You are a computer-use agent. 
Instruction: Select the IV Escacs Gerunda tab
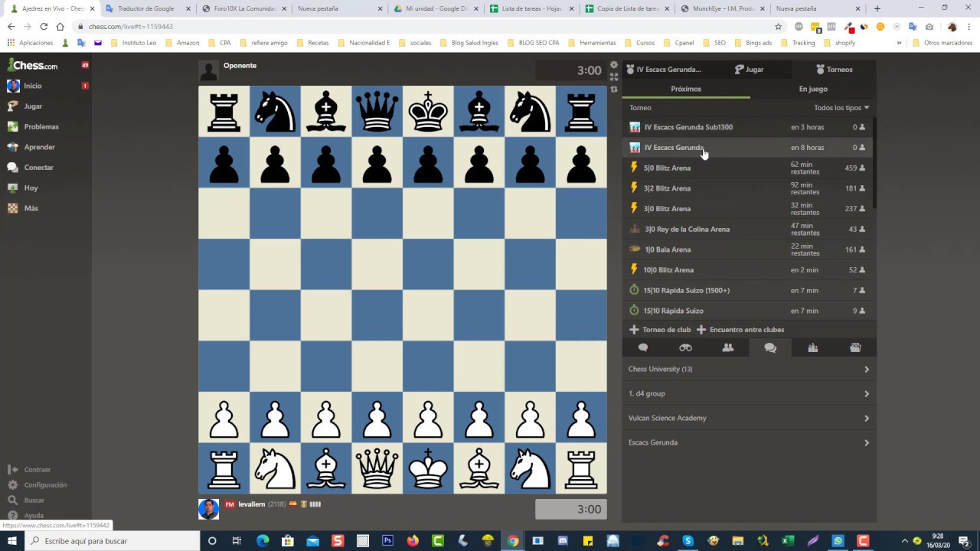(x=664, y=69)
